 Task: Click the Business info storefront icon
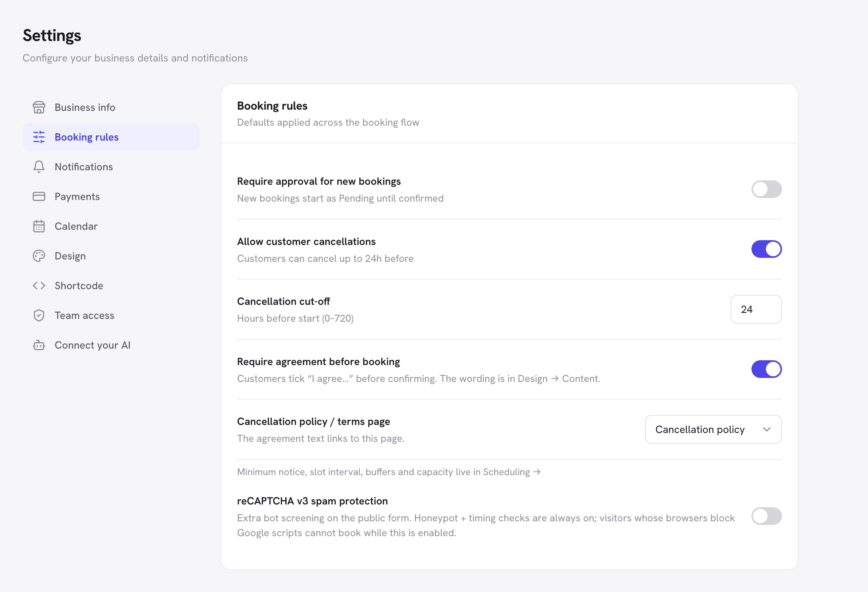click(x=39, y=107)
